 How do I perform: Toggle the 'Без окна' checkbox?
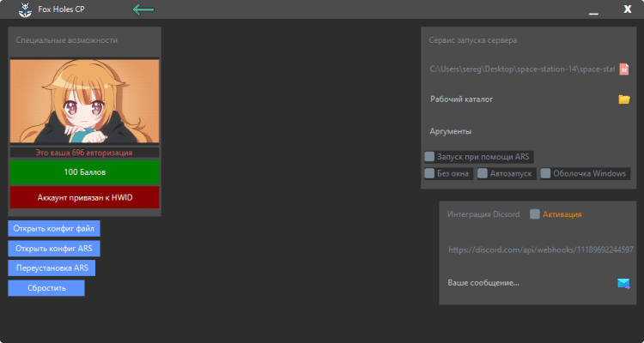point(430,173)
